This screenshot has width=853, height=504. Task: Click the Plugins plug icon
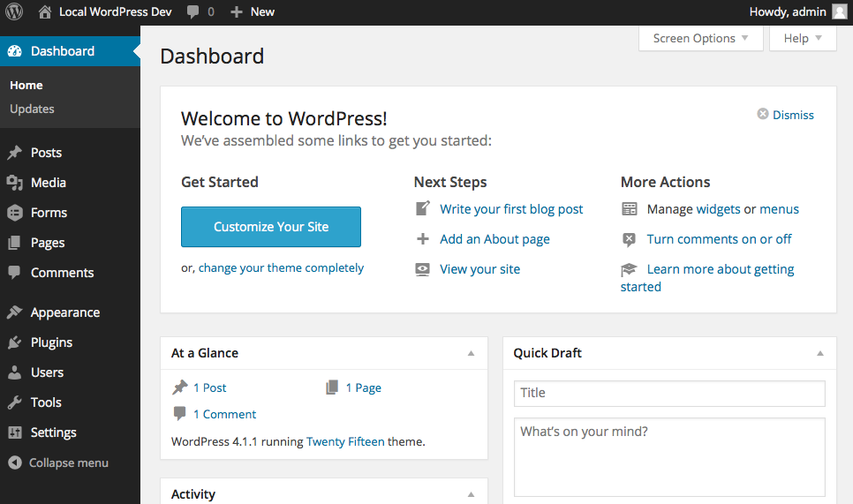(x=15, y=342)
